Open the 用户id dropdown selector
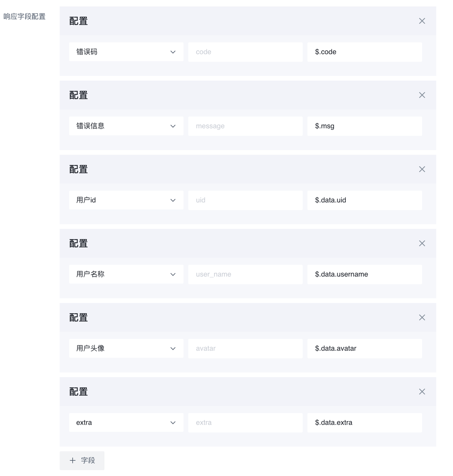Viewport: 453px width, 476px height. coord(126,200)
